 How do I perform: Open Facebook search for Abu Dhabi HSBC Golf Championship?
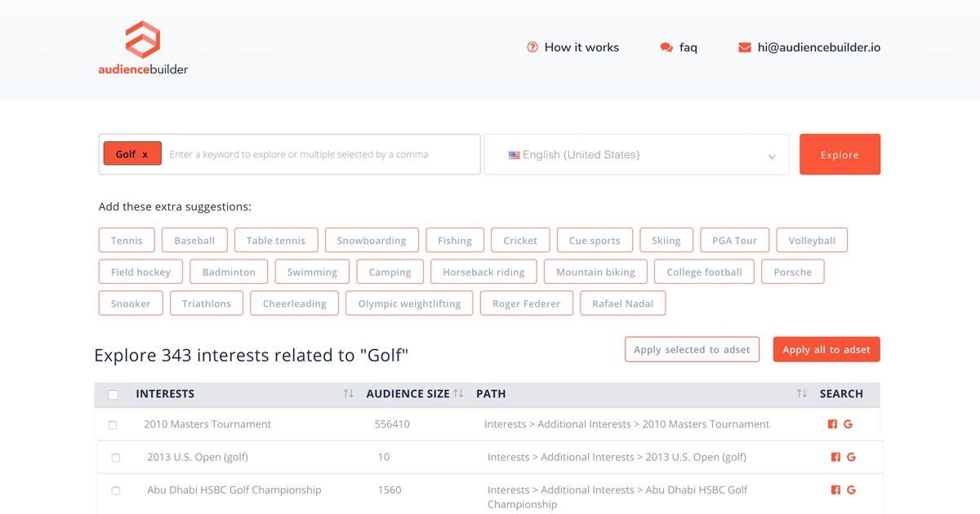[x=835, y=490]
